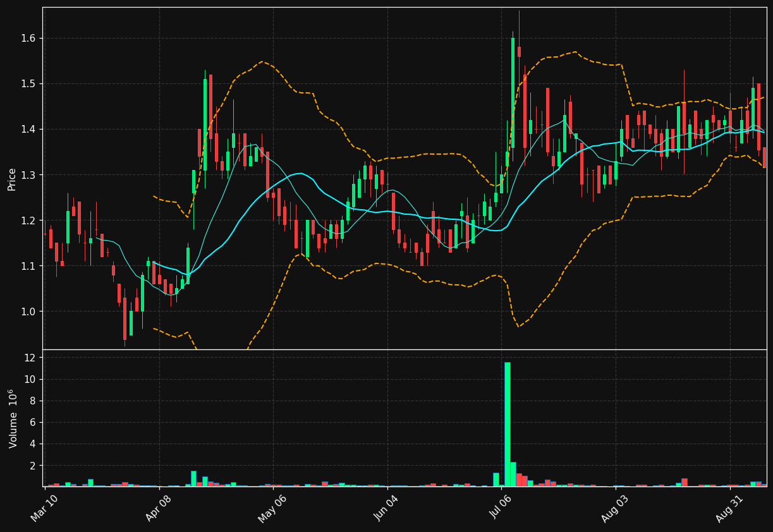Click the 10 volume axis label
The width and height of the screenshot is (773, 532).
31,380
